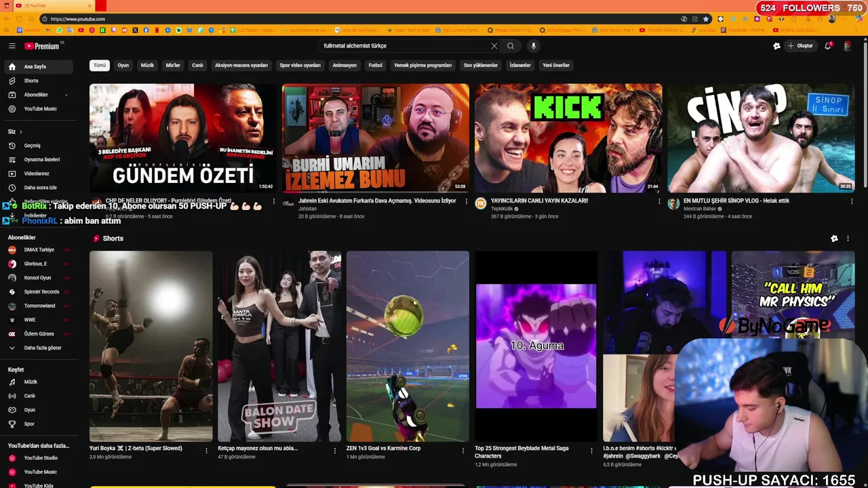The image size is (868, 488).
Task: Open Videolarınız in the sidebar
Action: click(x=39, y=174)
